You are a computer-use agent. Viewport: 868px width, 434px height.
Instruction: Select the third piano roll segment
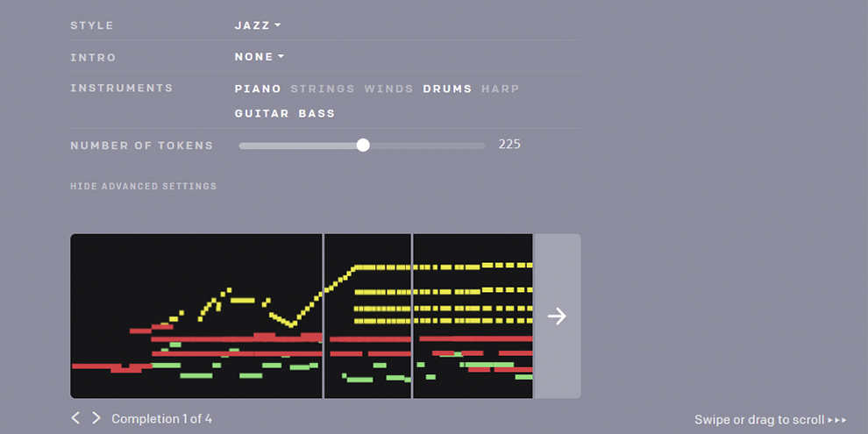[473, 317]
